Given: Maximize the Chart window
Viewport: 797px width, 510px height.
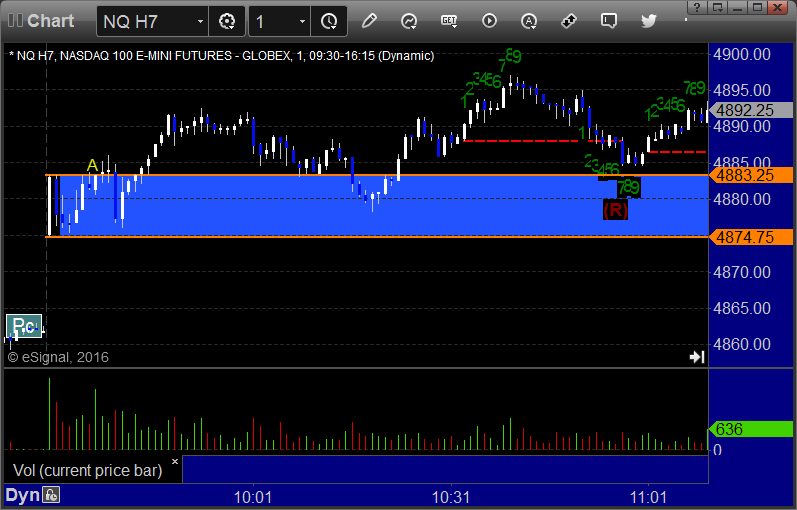Looking at the screenshot, I should click(757, 7).
